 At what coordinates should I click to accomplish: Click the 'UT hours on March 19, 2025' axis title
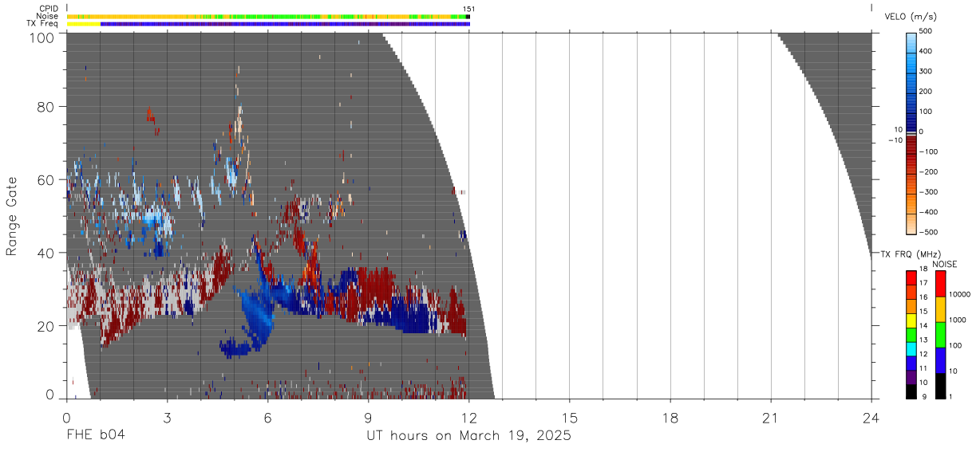coord(468,436)
